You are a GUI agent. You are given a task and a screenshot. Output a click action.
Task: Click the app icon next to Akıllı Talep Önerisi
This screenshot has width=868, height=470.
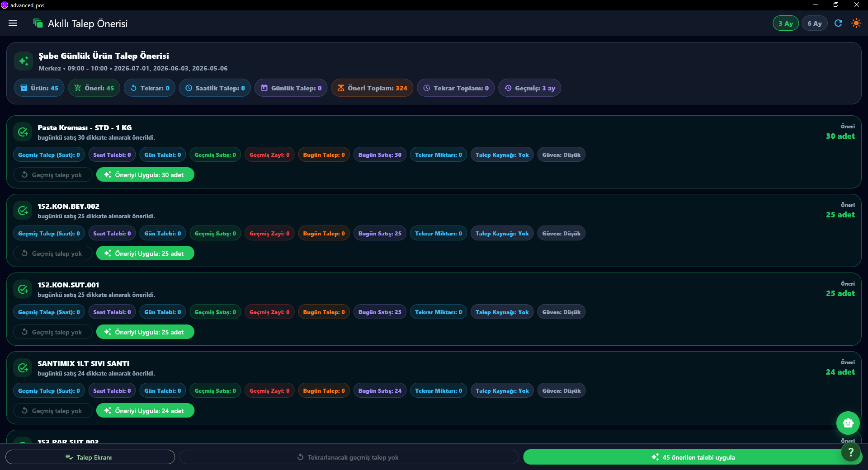(x=38, y=23)
